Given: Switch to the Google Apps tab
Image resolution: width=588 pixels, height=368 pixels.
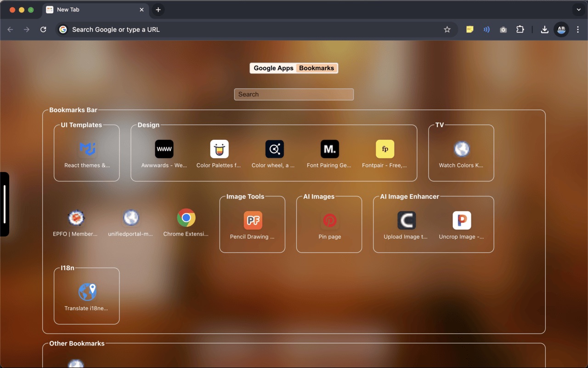Looking at the screenshot, I should point(273,68).
